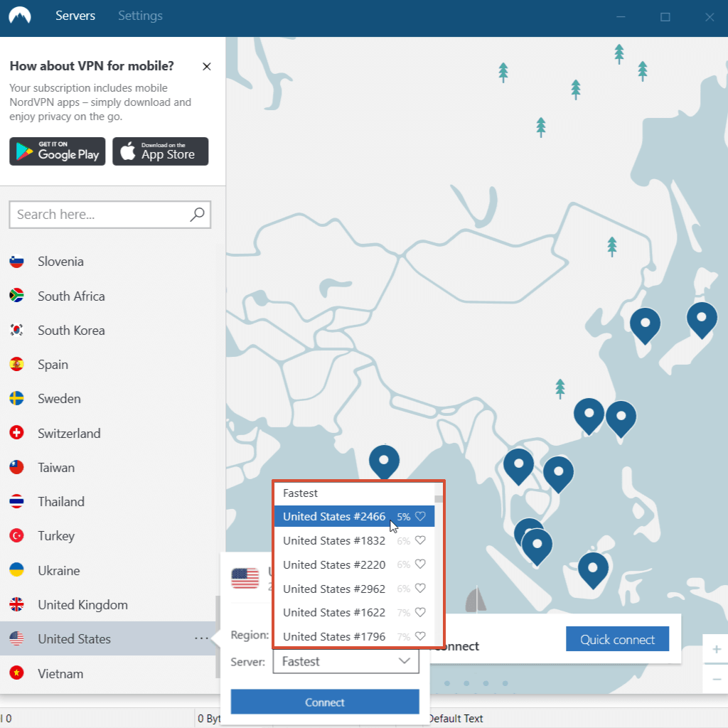Zoom out the map with minus
This screenshot has height=728, width=728.
tap(717, 679)
